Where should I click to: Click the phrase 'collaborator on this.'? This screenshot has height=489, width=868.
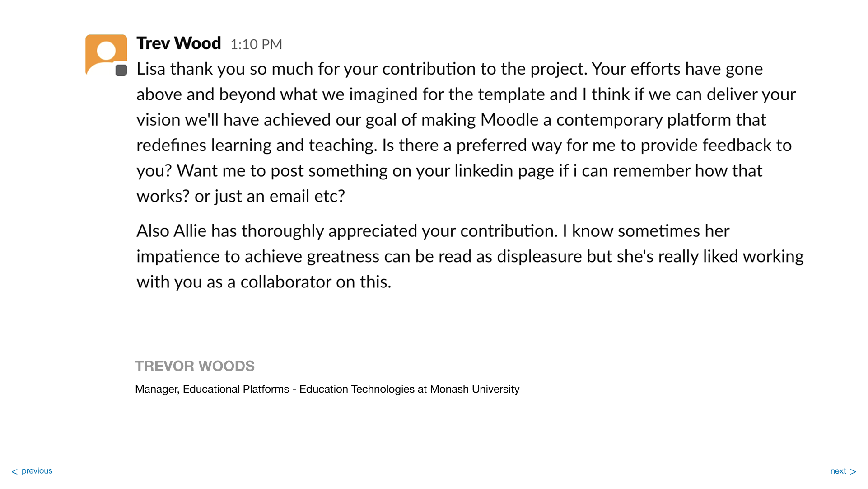pos(316,282)
